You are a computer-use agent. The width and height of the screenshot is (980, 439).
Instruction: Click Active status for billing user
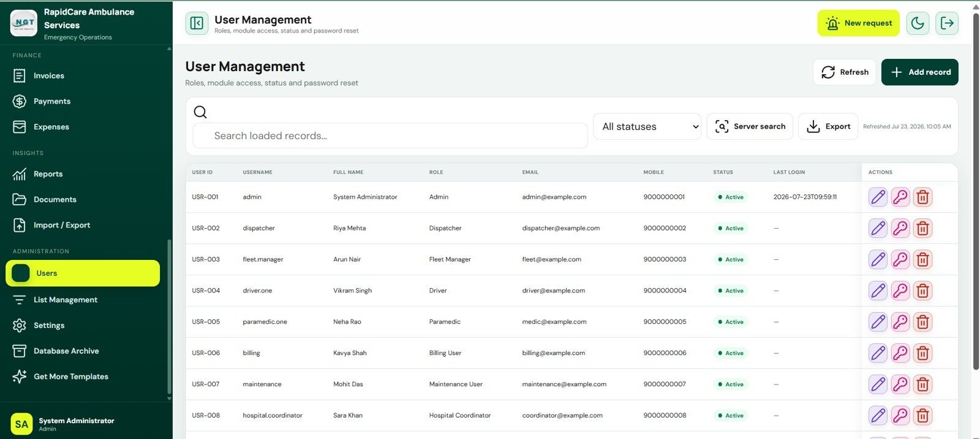pyautogui.click(x=731, y=353)
